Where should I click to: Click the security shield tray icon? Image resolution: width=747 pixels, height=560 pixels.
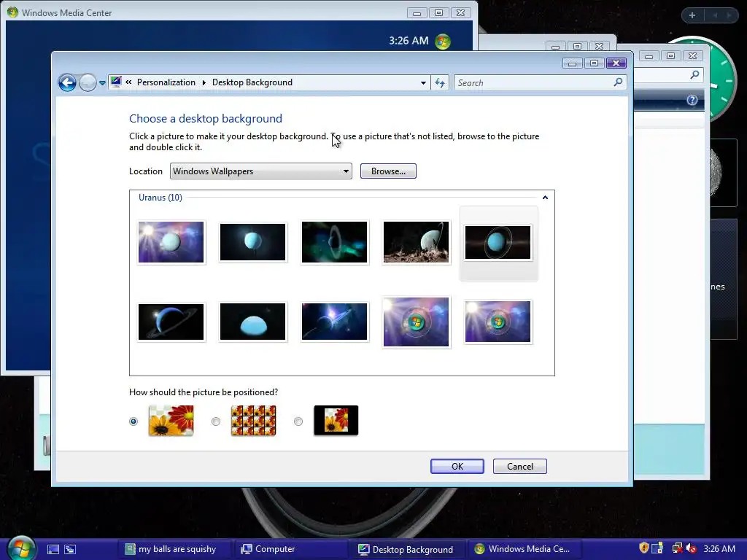coord(643,548)
